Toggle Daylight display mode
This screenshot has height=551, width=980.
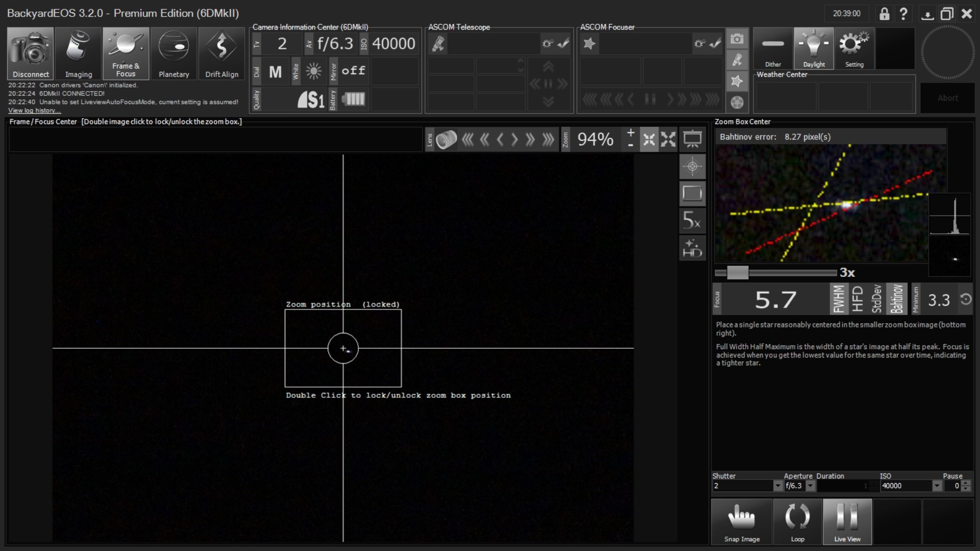point(813,49)
